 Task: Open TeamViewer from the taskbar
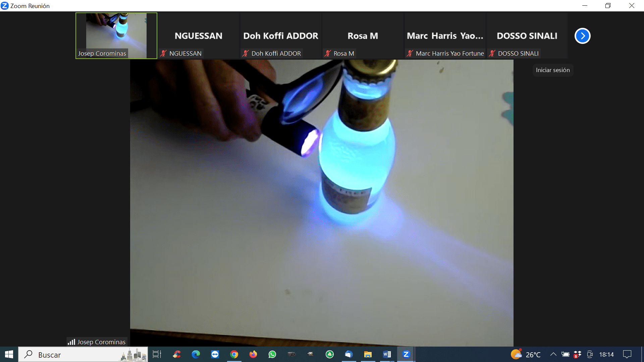[215, 354]
